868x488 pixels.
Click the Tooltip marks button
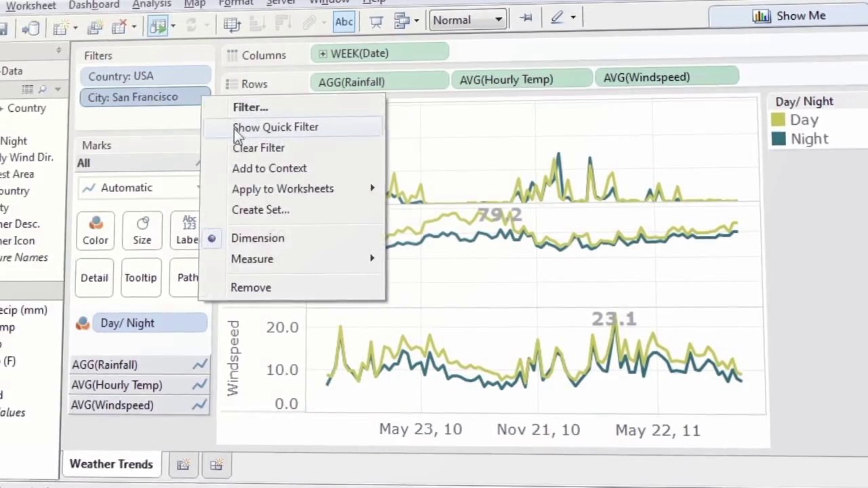pyautogui.click(x=141, y=278)
